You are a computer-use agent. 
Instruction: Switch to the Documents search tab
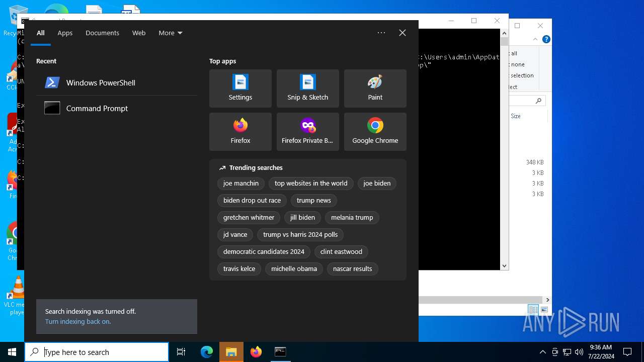[x=102, y=33]
